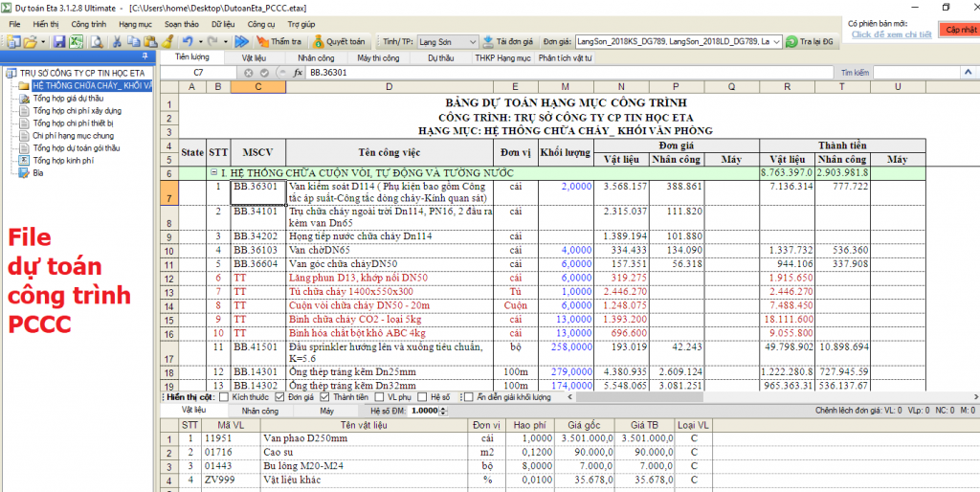
Task: Click the format painter brush icon
Action: (167, 42)
